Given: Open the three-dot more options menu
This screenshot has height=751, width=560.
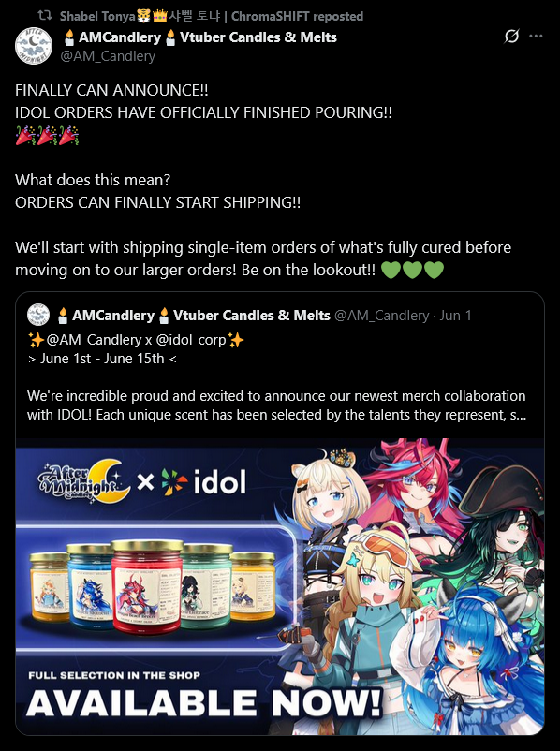Looking at the screenshot, I should (x=536, y=36).
